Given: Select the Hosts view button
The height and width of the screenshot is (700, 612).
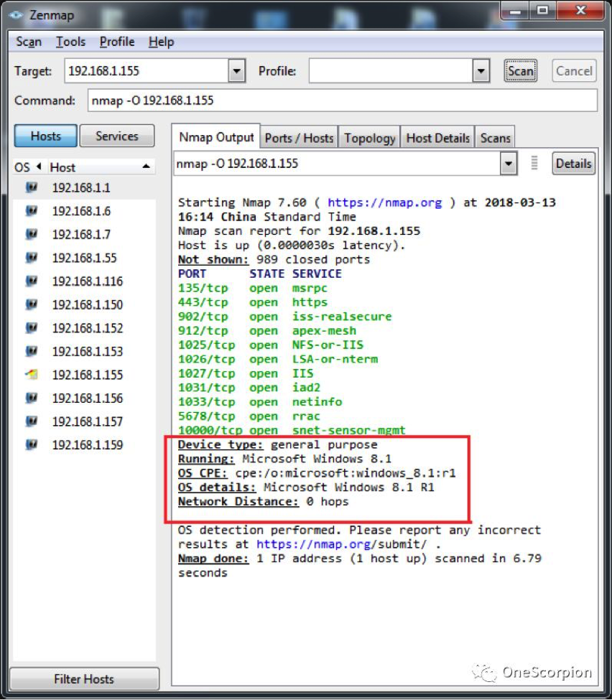Looking at the screenshot, I should tap(45, 136).
